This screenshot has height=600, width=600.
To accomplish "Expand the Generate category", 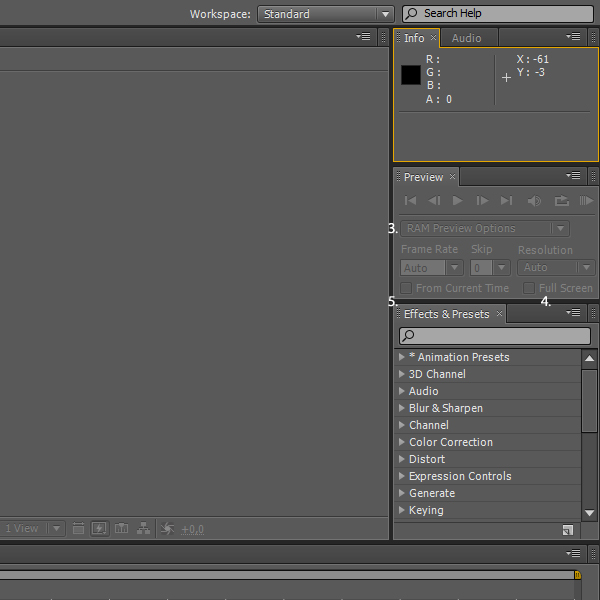I will coord(401,493).
